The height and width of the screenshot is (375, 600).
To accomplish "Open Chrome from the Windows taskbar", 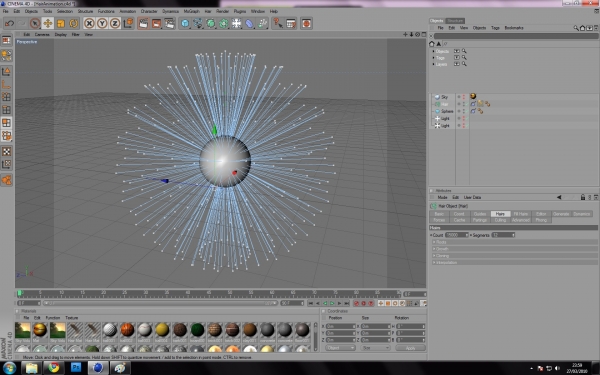I will [x=54, y=368].
